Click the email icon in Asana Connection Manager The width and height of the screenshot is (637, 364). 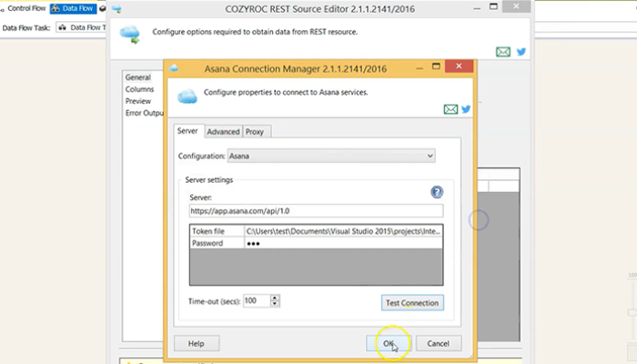coord(450,109)
